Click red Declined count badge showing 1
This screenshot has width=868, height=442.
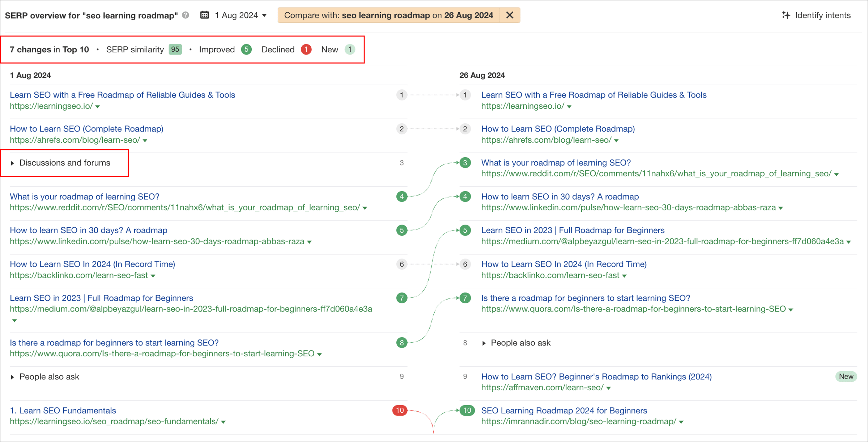pyautogui.click(x=306, y=50)
